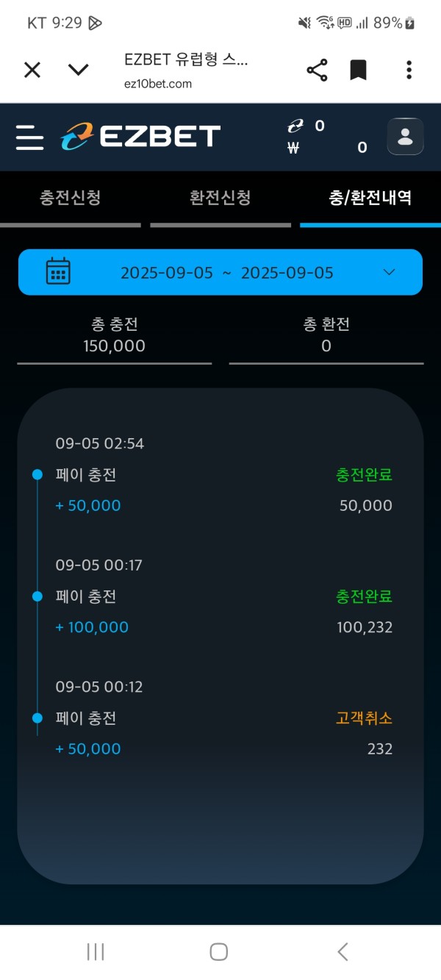Image resolution: width=441 pixels, height=980 pixels.
Task: Open the browser tab down chevron
Action: pyautogui.click(x=79, y=69)
